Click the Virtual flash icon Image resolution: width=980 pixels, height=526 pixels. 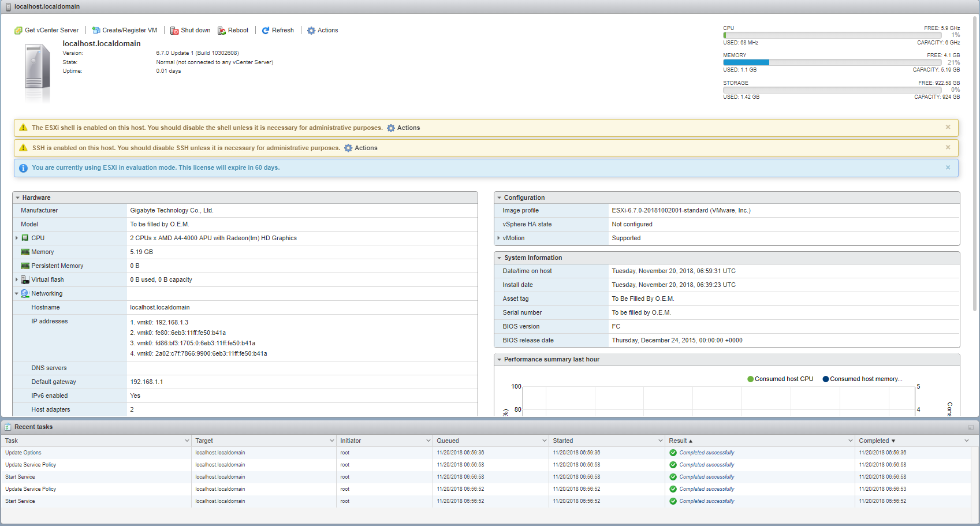[x=25, y=279]
